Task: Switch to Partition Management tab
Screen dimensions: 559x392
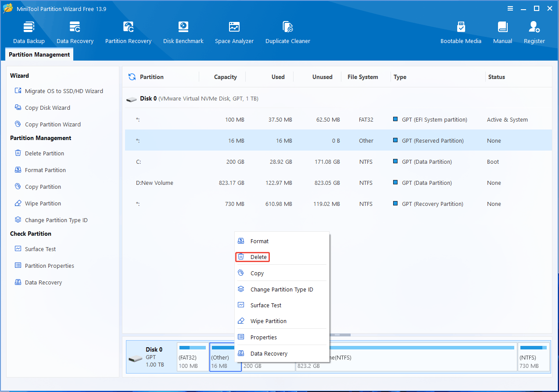Action: point(39,54)
